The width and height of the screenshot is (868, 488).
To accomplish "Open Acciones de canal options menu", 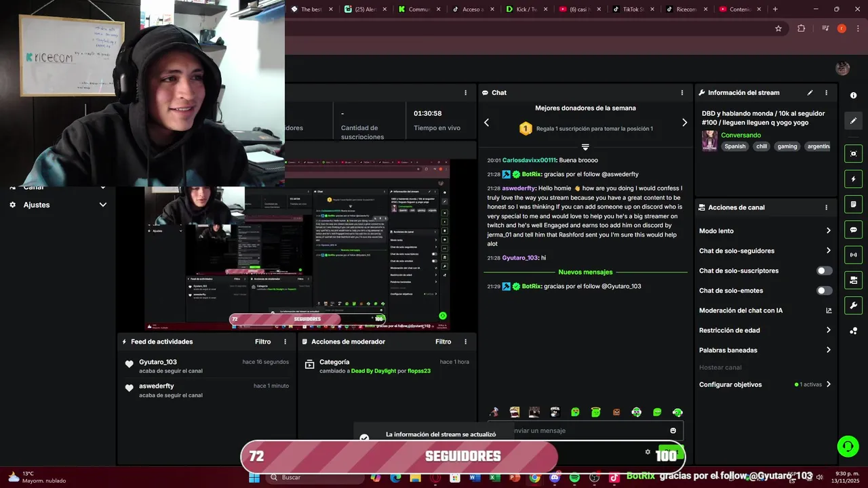I will (826, 207).
